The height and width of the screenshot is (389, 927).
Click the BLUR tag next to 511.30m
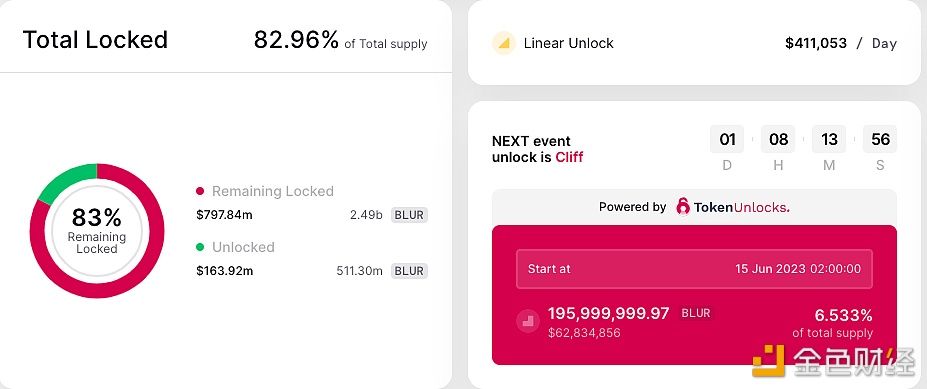click(409, 271)
